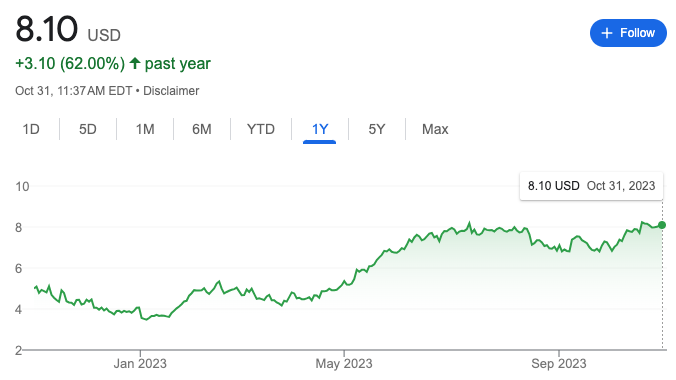The width and height of the screenshot is (676, 380).
Task: Click the green up arrow next to past year
Action: (135, 63)
